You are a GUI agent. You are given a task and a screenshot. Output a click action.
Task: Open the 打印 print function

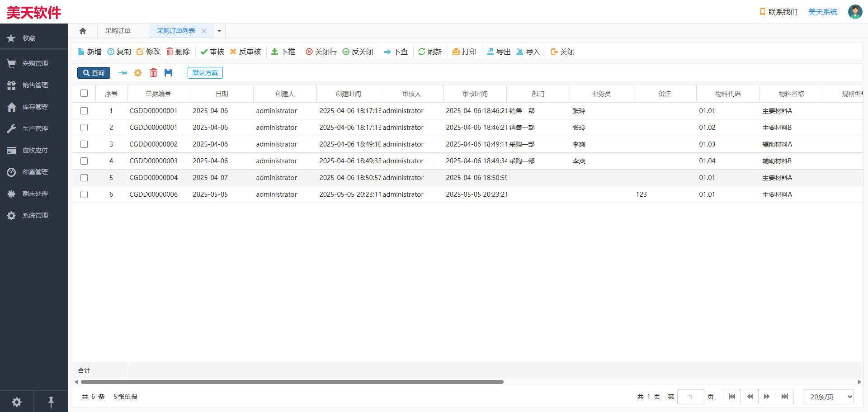pyautogui.click(x=464, y=52)
